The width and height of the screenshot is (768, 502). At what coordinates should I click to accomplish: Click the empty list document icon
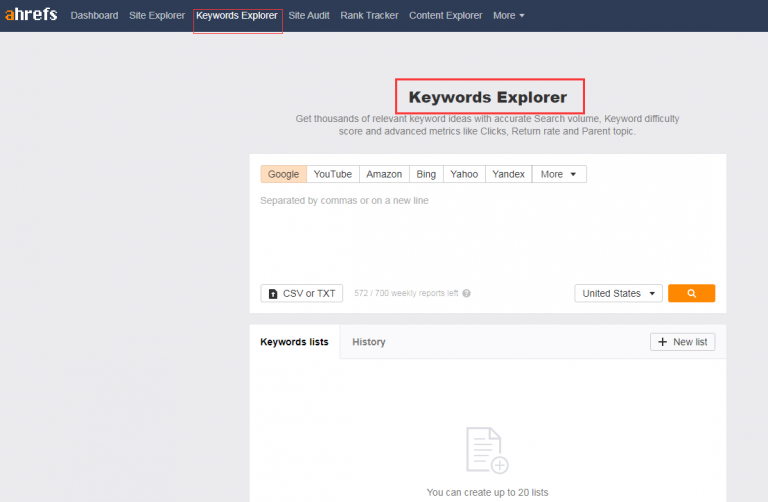pyautogui.click(x=487, y=450)
